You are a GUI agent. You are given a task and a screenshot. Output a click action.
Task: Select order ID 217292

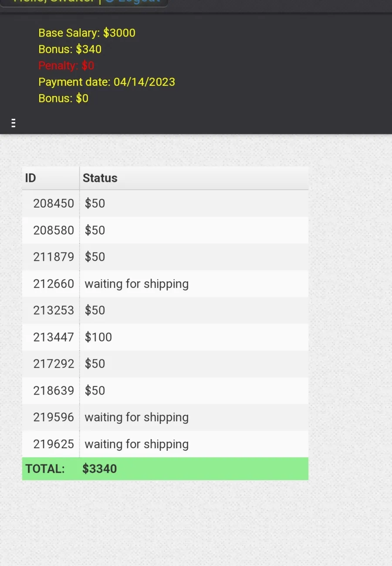click(x=54, y=364)
